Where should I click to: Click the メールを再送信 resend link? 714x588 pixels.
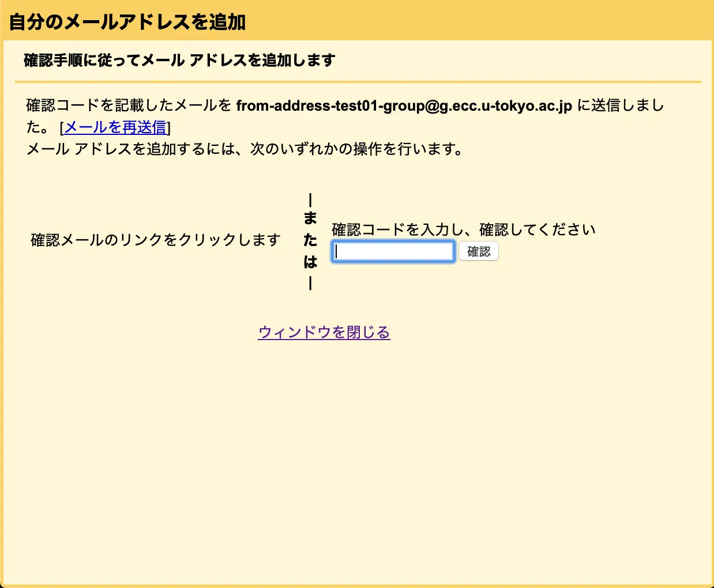click(115, 127)
